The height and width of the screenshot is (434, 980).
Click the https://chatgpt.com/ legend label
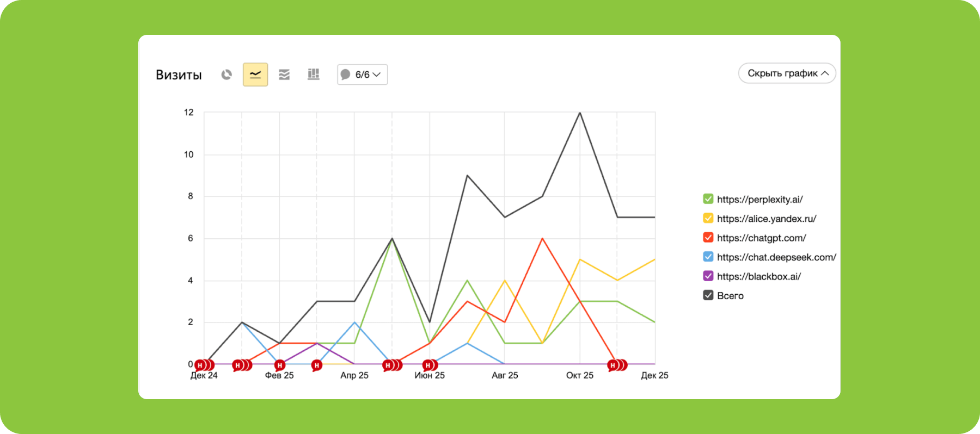[x=761, y=238]
